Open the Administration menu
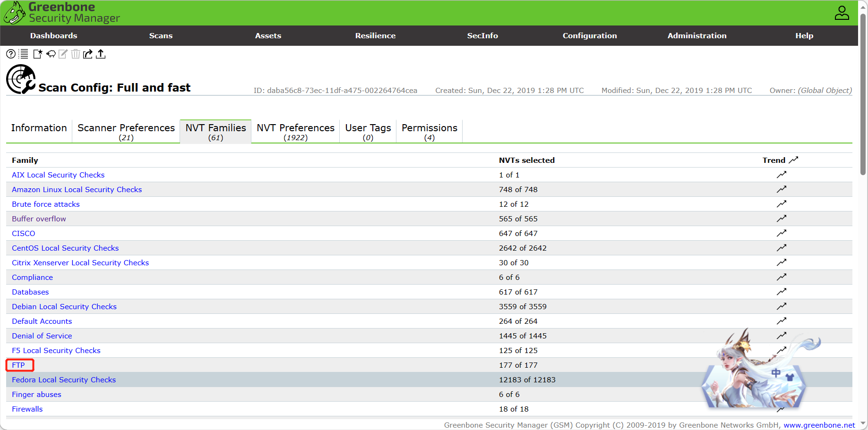The height and width of the screenshot is (430, 868). [x=697, y=36]
